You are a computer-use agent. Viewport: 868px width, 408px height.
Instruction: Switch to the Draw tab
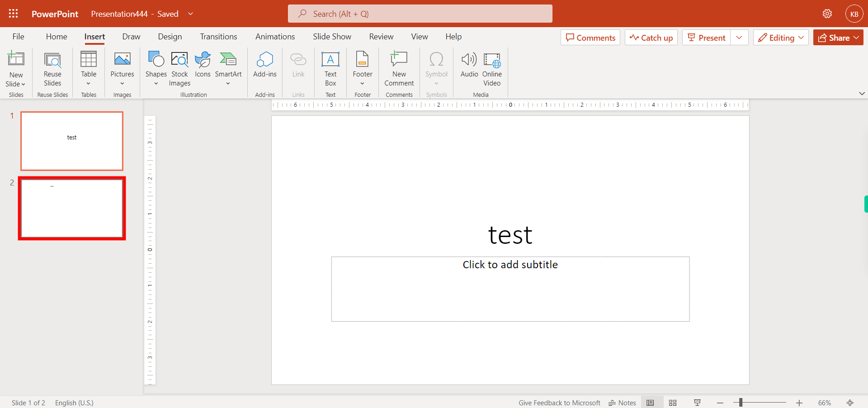131,37
